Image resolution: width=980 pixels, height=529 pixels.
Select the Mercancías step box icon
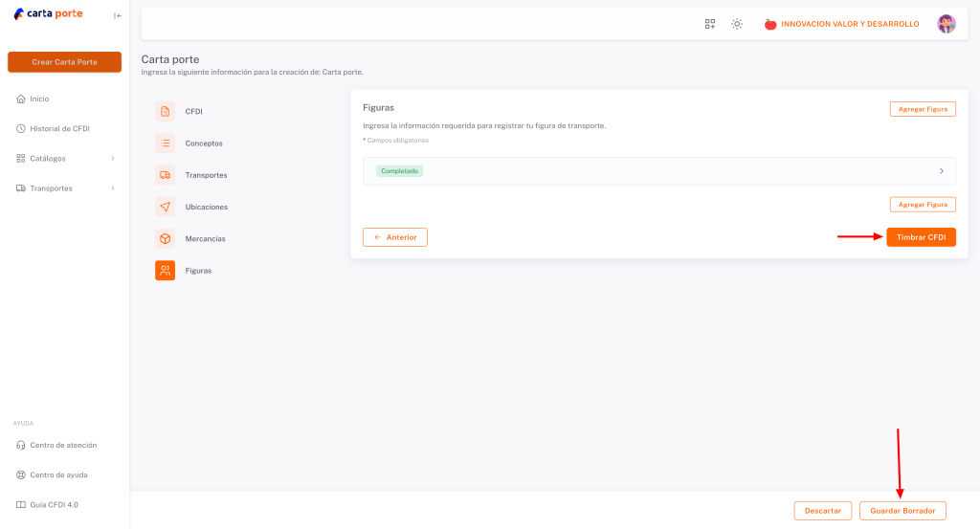[165, 238]
